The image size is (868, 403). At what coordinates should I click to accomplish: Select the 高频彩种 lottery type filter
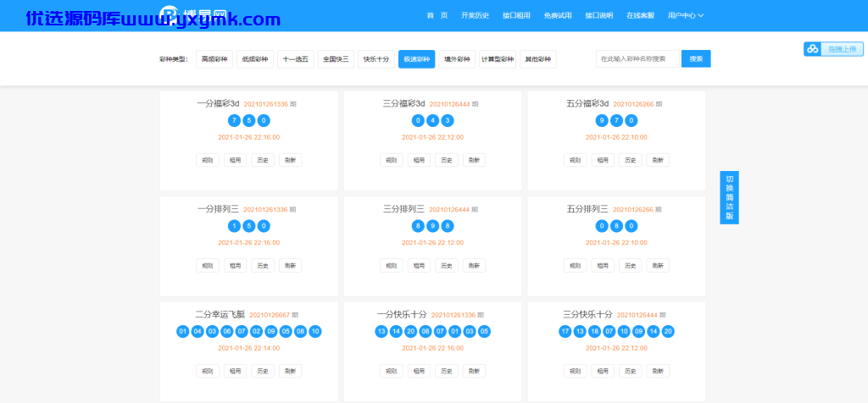click(x=214, y=59)
